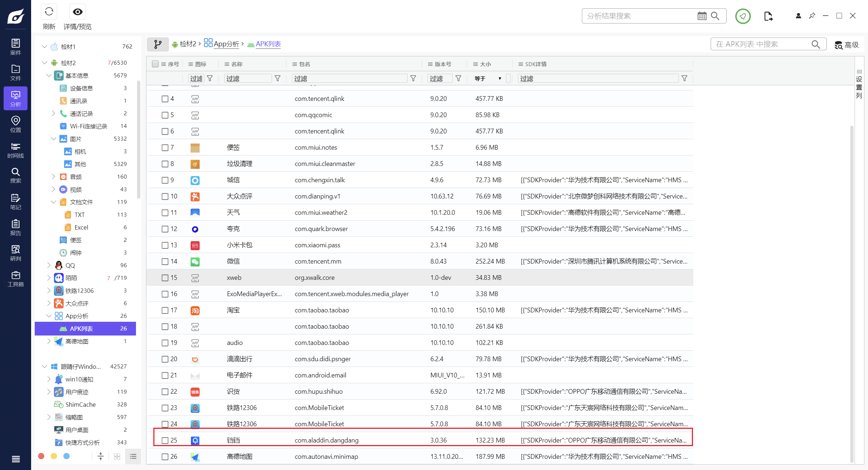The height and width of the screenshot is (470, 868).
Task: Switch to grid view icon at tree bottom
Action: pos(117,457)
